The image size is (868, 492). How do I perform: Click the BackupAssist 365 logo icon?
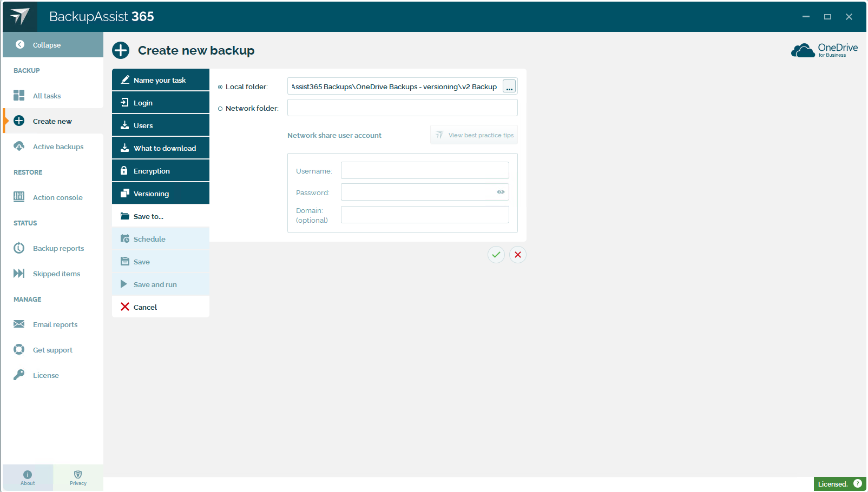point(20,16)
